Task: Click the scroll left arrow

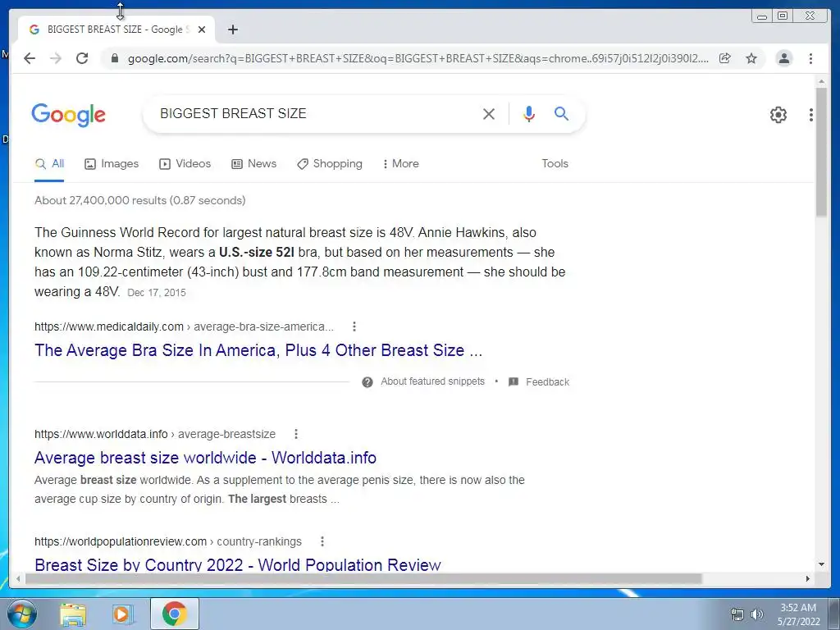Action: click(18, 578)
